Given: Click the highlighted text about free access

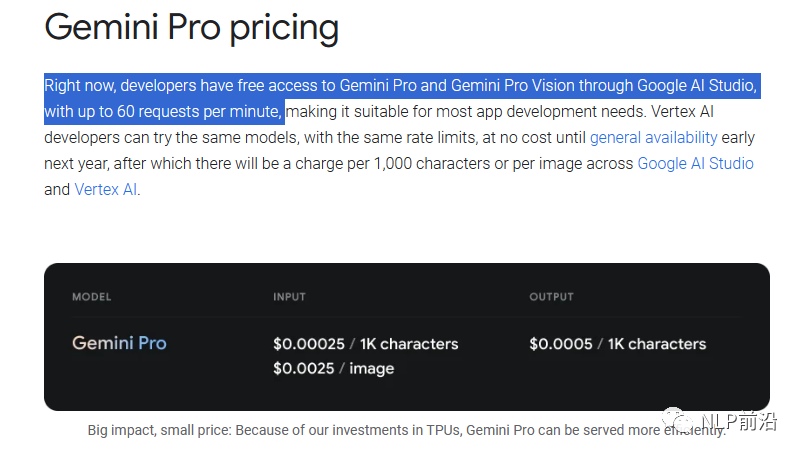Looking at the screenshot, I should (x=402, y=98).
